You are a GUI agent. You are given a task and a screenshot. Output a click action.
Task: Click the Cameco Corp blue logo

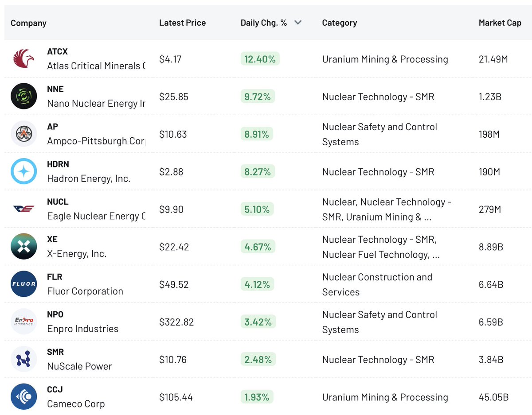tap(23, 396)
